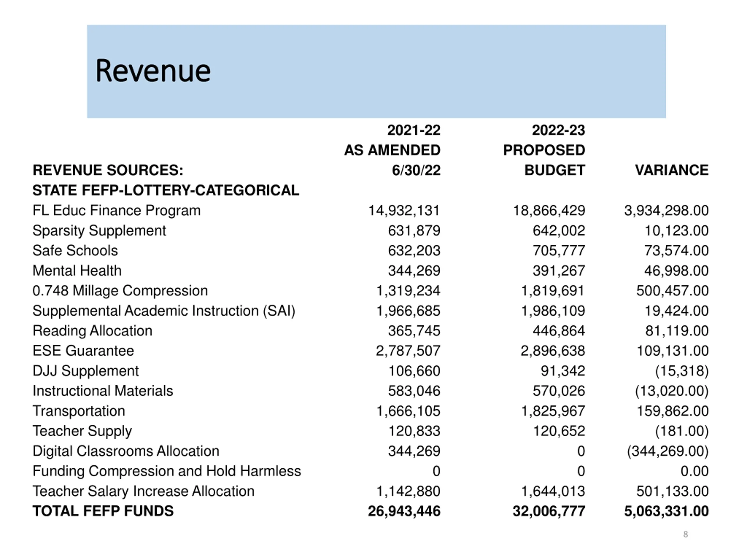Click variance 46,998.00
The image size is (747, 560).
tap(676, 271)
